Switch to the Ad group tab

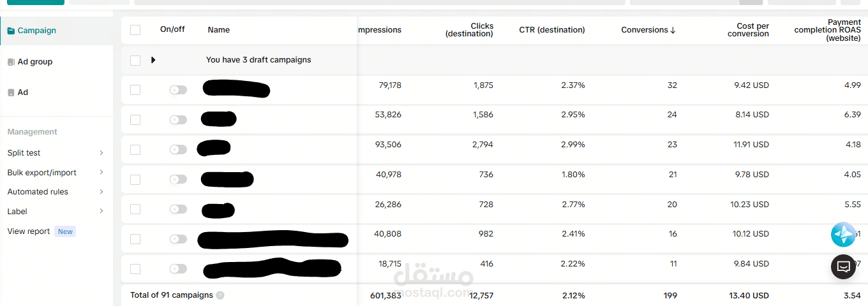click(34, 62)
